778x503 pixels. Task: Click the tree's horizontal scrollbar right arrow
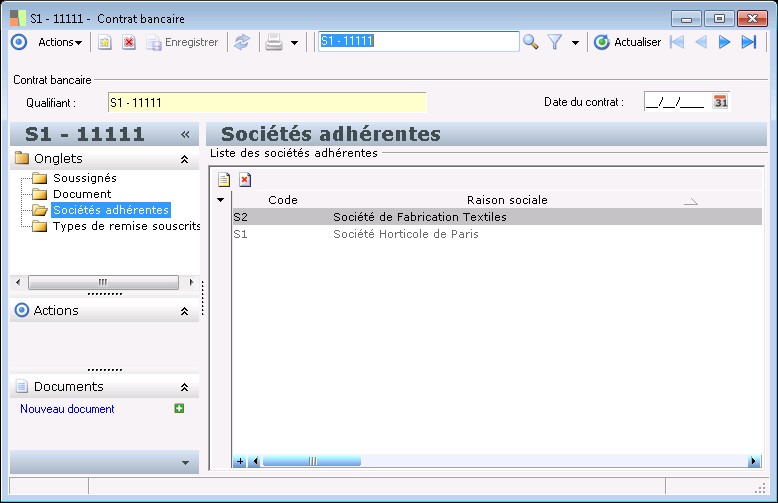pos(192,282)
